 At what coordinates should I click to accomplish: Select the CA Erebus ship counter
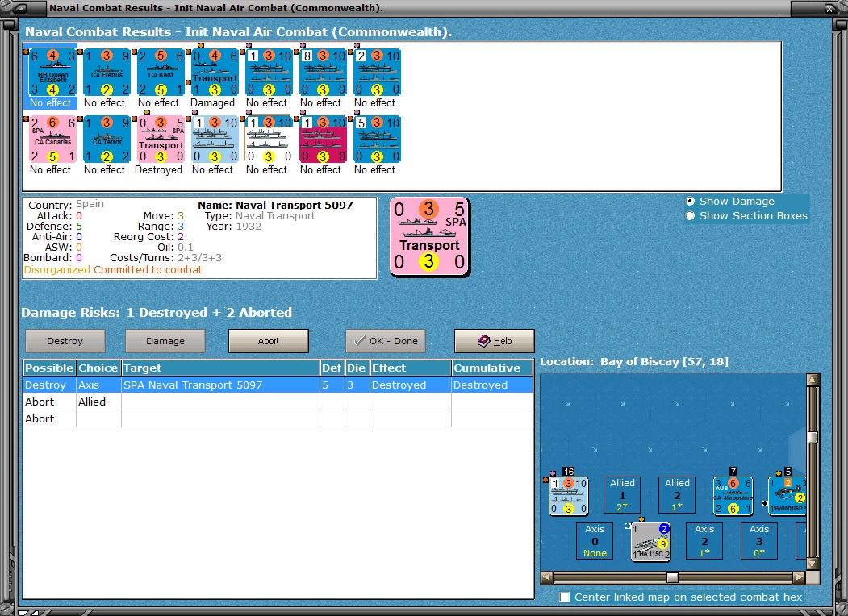click(x=107, y=73)
